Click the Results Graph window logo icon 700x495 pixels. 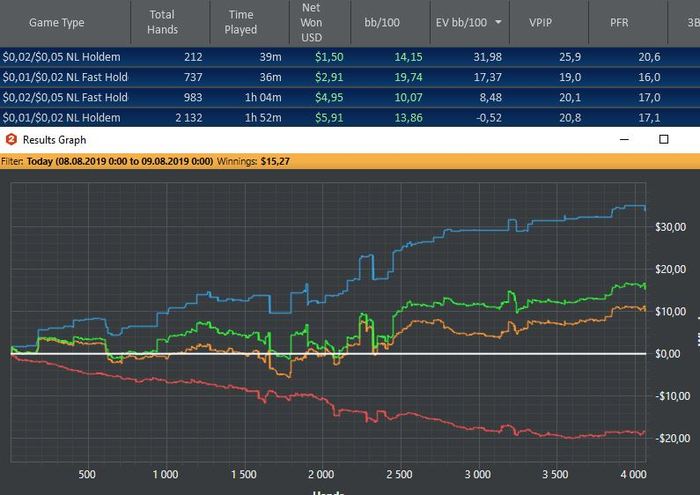(11, 140)
